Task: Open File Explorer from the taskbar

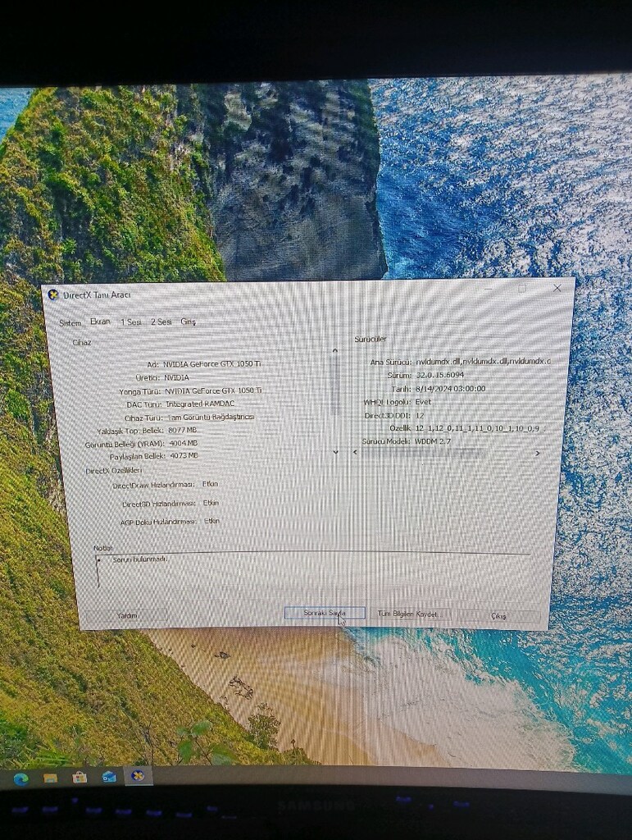Action: point(50,778)
